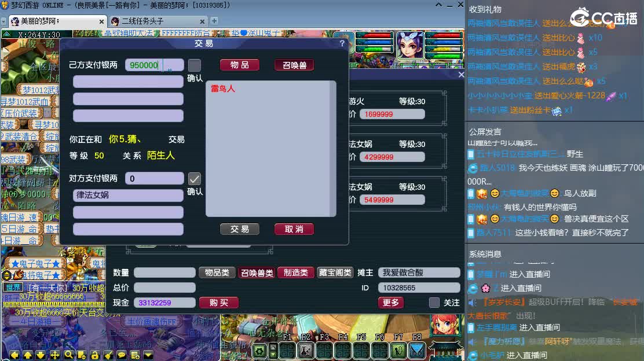The width and height of the screenshot is (644, 361).
Task: Switch to the 二线任务头子 tab
Action: coord(158,21)
